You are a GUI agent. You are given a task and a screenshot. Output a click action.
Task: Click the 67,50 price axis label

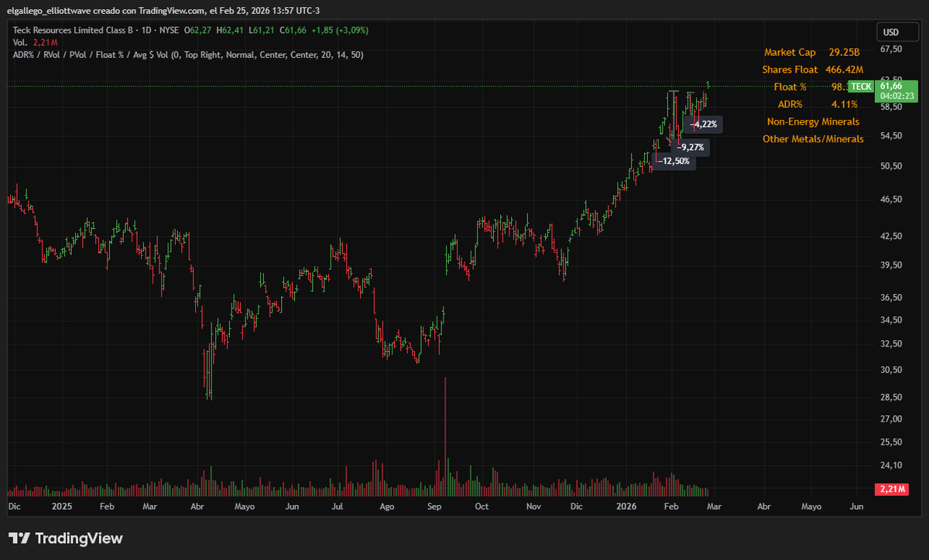(893, 49)
